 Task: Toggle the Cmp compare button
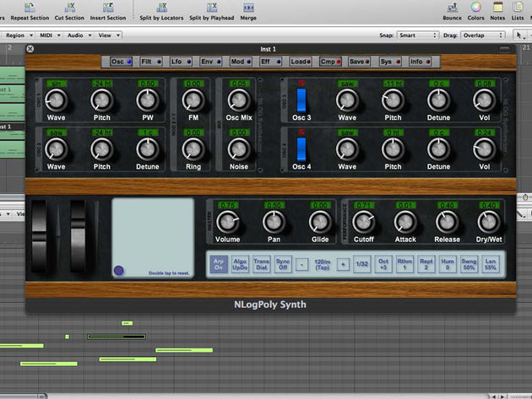coord(330,62)
